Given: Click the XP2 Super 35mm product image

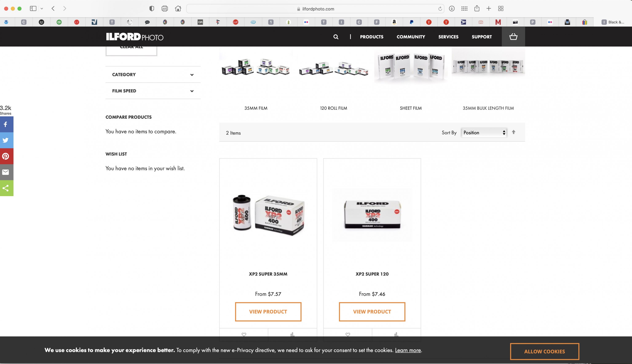Looking at the screenshot, I should tap(268, 215).
